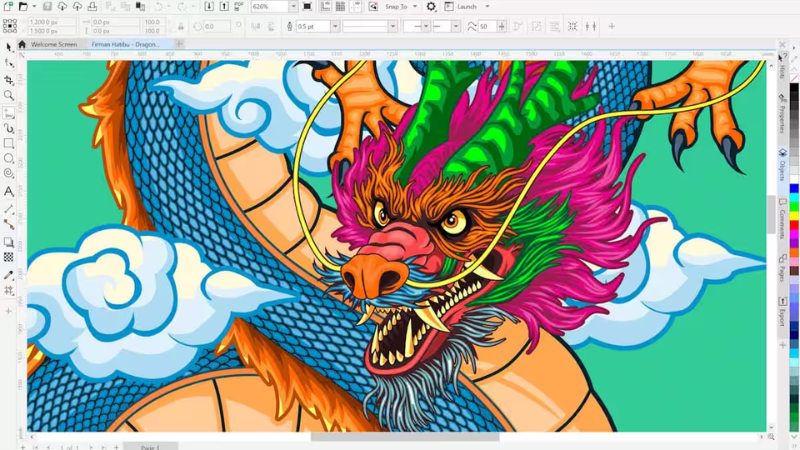Image resolution: width=800 pixels, height=450 pixels.
Task: Expand the outline width 0.5 pt dropdown
Action: tap(334, 27)
